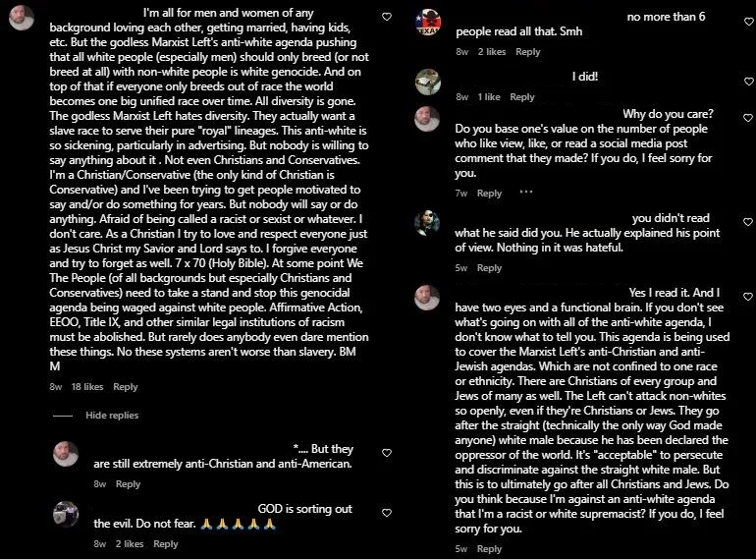Reply to "GOD is sorting out the evil"
Viewport: 756px width, 559px height.
(165, 544)
